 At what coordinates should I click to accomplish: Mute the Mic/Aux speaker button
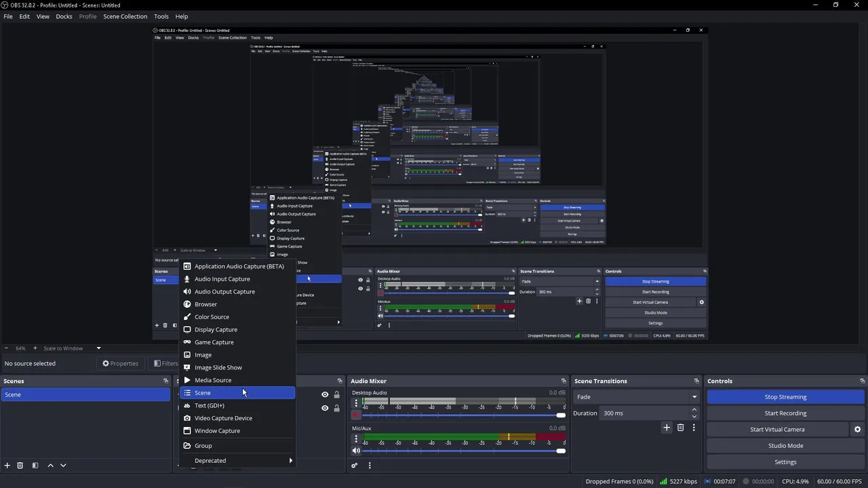356,451
